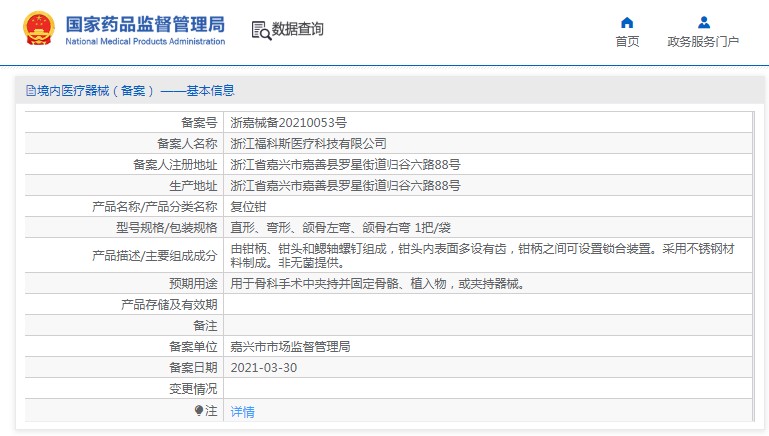Select the date 2021-03-30
The width and height of the screenshot is (769, 436).
[264, 368]
